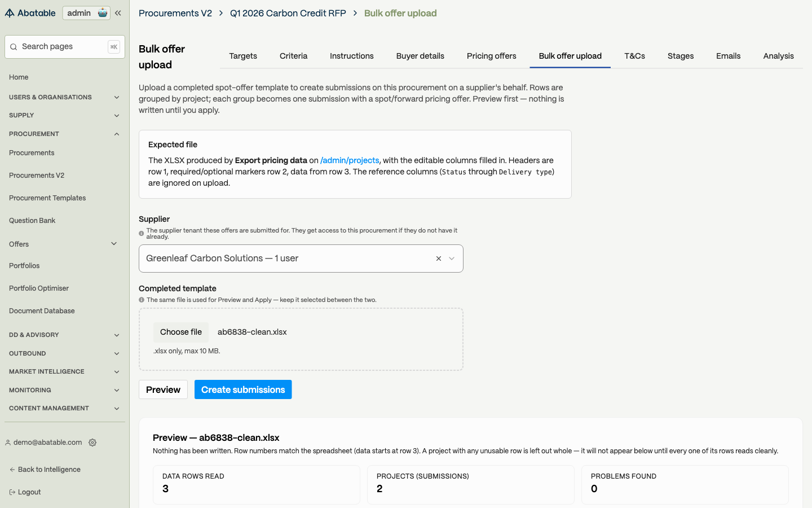
Task: Click the Preview button
Action: click(163, 389)
